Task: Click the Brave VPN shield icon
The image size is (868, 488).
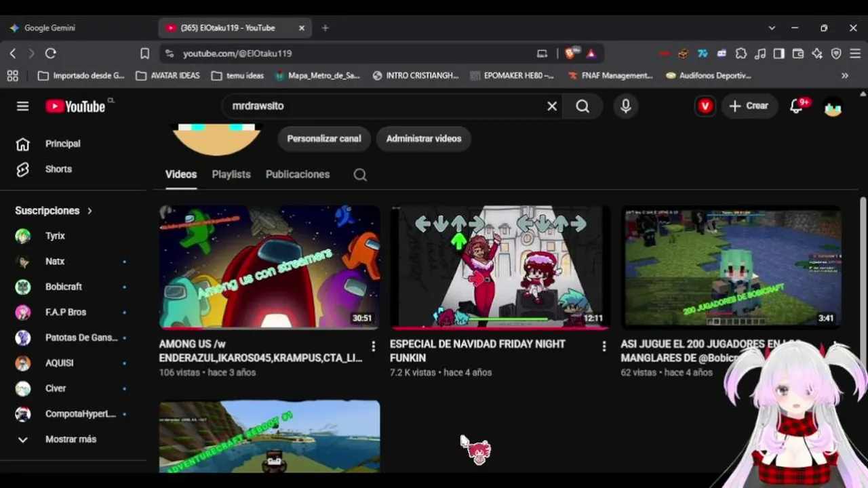Action: point(836,54)
